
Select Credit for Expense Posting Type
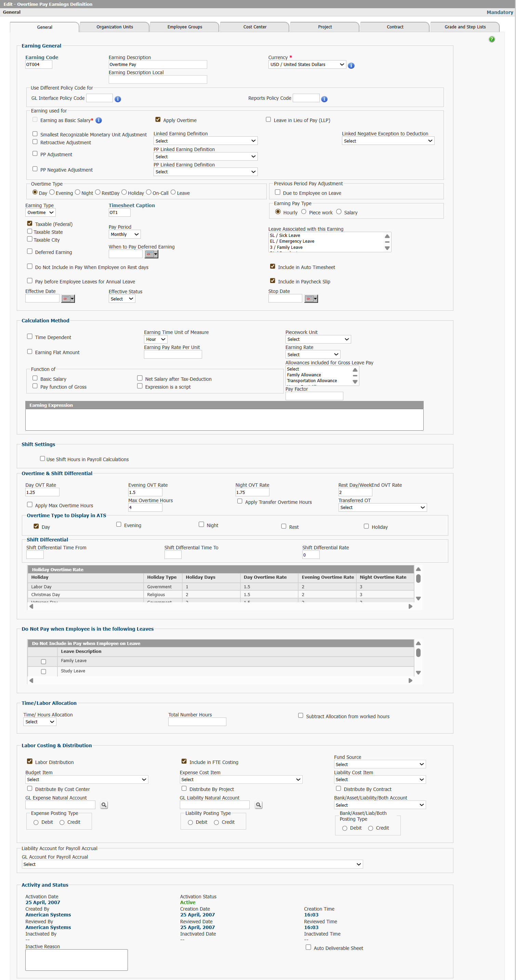click(62, 822)
